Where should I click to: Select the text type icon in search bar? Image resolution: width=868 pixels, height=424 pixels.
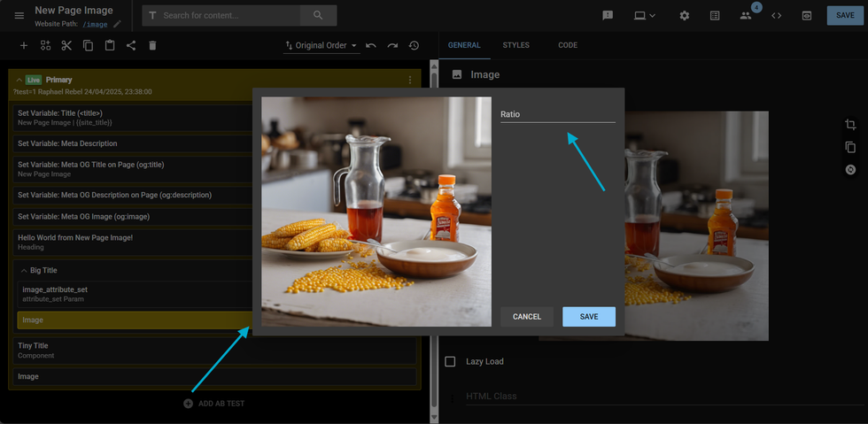[x=152, y=16]
